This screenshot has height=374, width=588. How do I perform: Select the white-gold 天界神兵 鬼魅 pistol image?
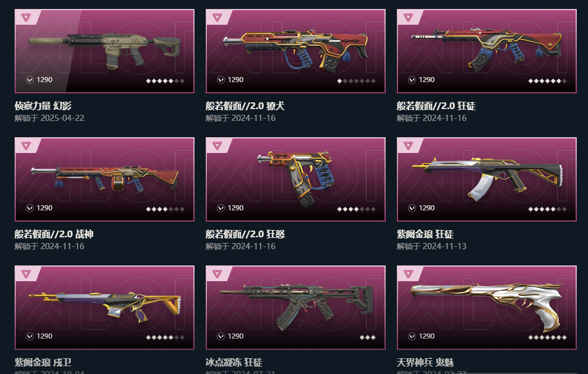click(x=487, y=307)
